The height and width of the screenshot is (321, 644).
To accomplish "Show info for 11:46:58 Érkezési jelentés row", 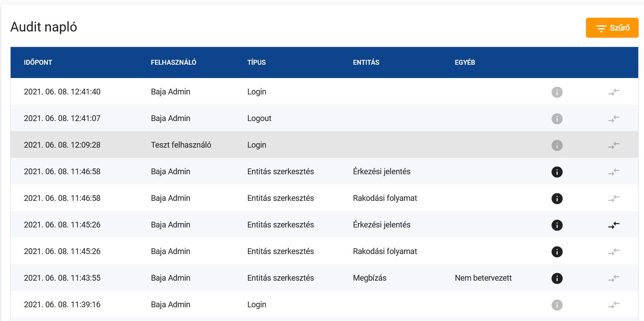I will tap(557, 172).
